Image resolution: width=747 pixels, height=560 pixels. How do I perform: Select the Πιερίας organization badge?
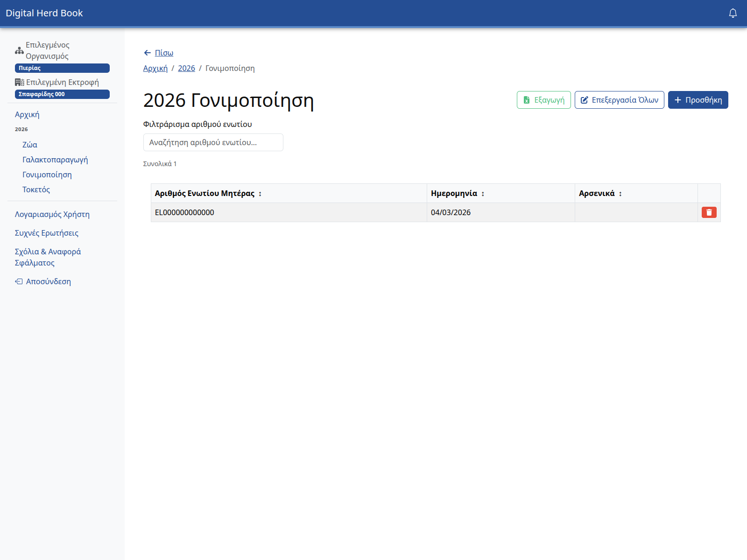pyautogui.click(x=62, y=68)
